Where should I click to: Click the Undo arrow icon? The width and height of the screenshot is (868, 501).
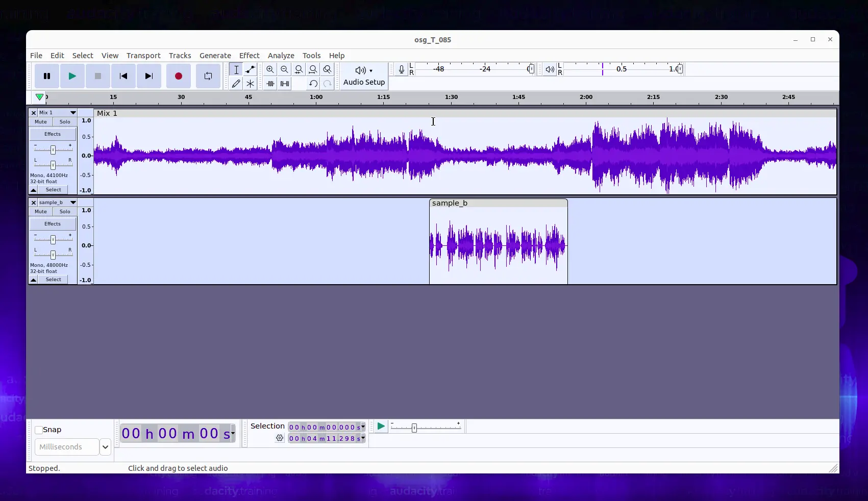coord(313,83)
